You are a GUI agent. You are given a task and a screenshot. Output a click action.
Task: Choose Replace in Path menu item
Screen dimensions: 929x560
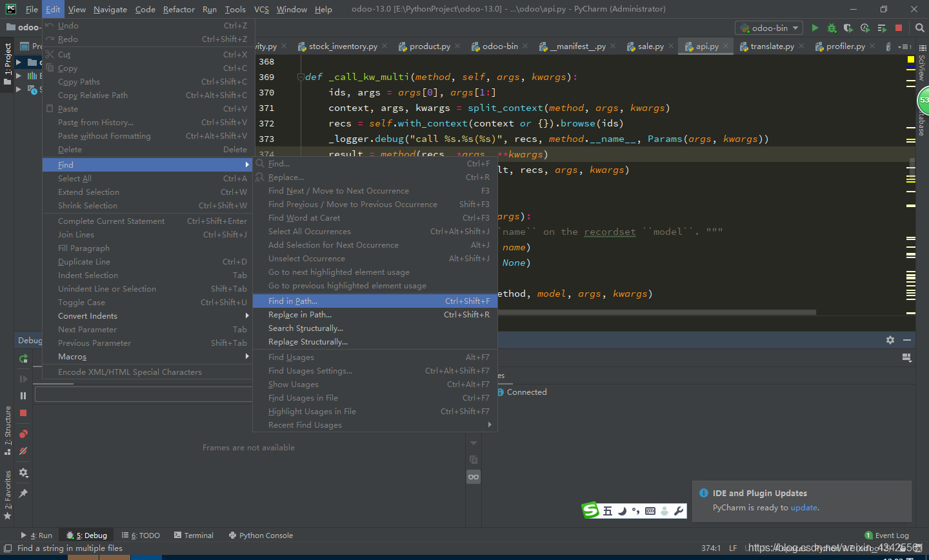[x=375, y=315]
